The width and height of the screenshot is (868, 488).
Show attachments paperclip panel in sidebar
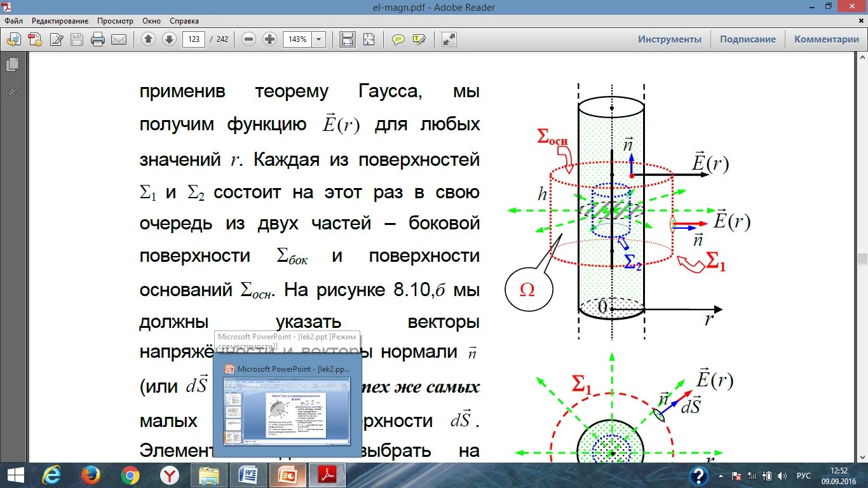12,91
